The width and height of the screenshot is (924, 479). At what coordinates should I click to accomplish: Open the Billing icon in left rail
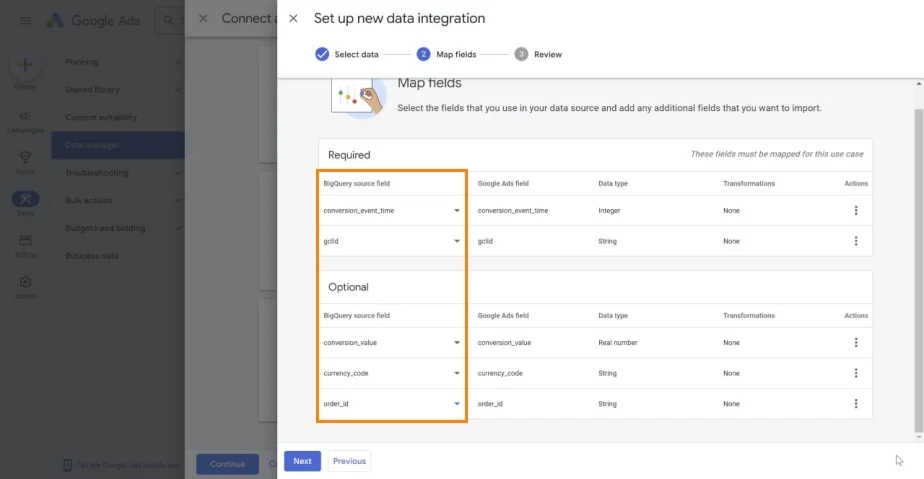pyautogui.click(x=25, y=240)
